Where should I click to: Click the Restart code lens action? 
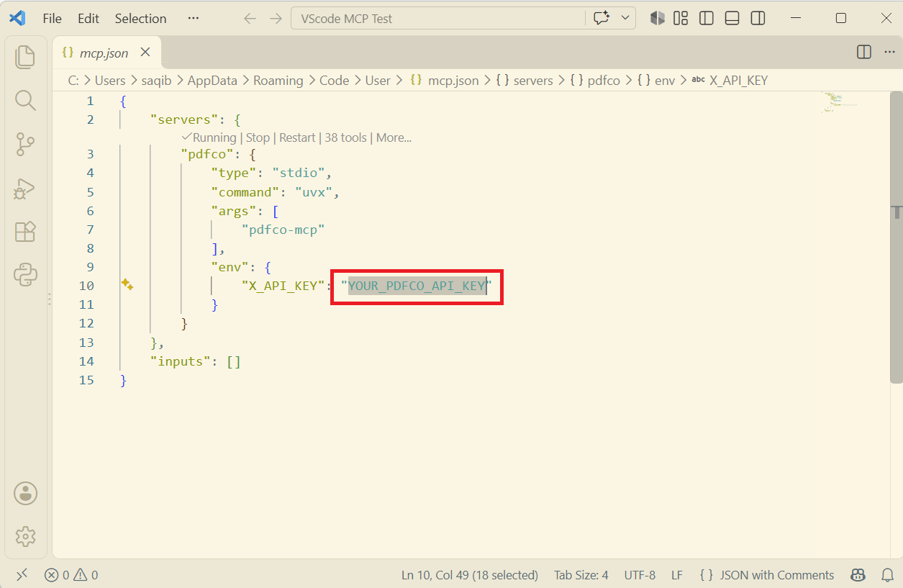tap(297, 137)
